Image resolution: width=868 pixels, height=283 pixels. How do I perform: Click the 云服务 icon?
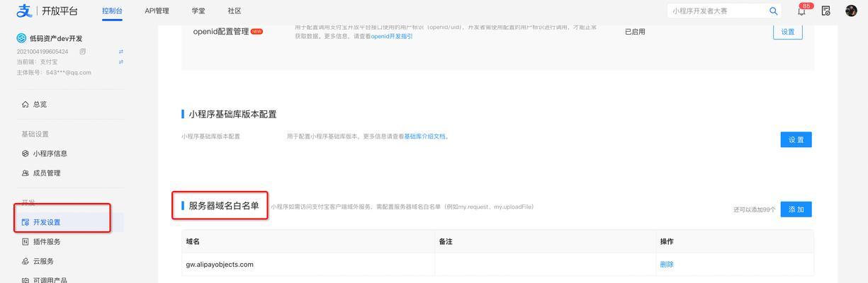click(26, 261)
